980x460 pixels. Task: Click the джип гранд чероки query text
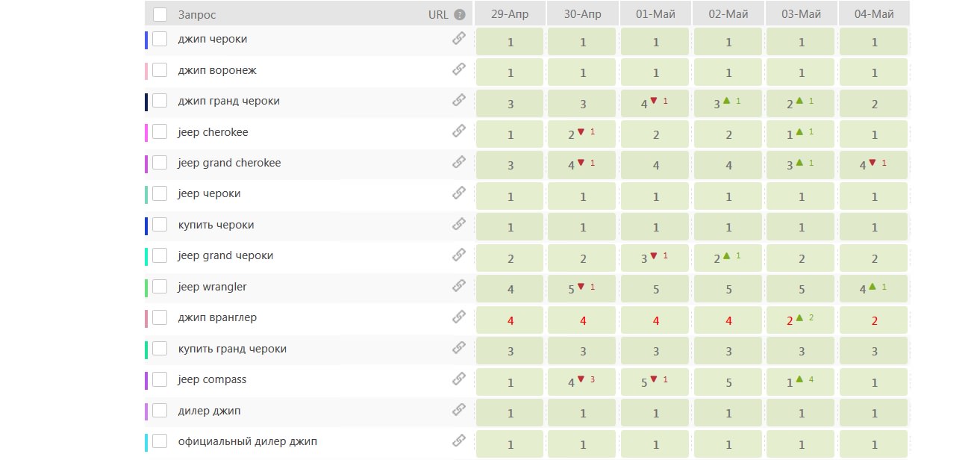click(x=229, y=101)
